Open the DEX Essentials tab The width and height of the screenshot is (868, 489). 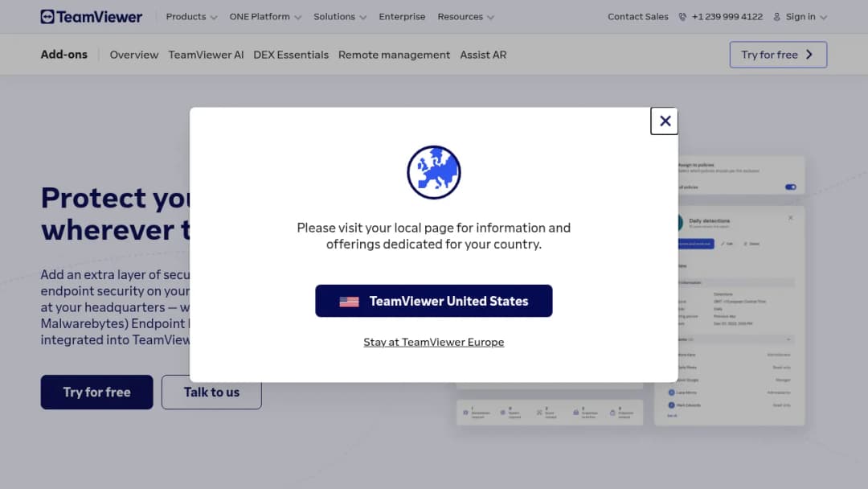coord(291,55)
